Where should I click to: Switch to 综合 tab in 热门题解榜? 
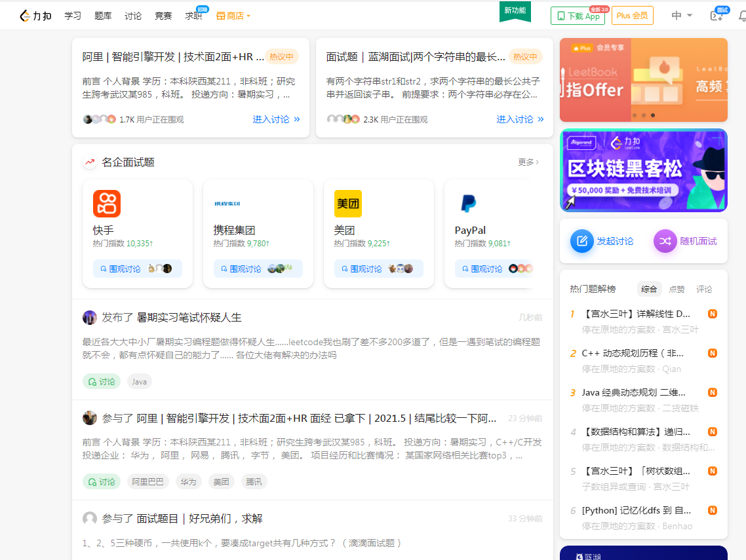pyautogui.click(x=648, y=289)
